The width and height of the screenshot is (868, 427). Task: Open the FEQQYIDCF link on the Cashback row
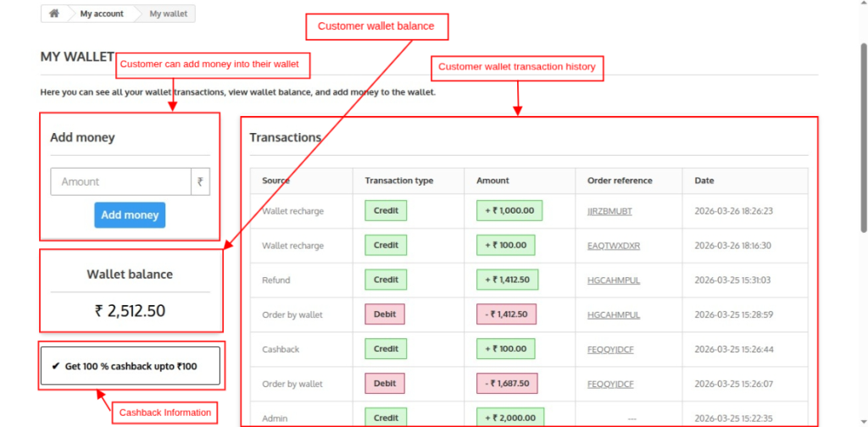(x=610, y=349)
